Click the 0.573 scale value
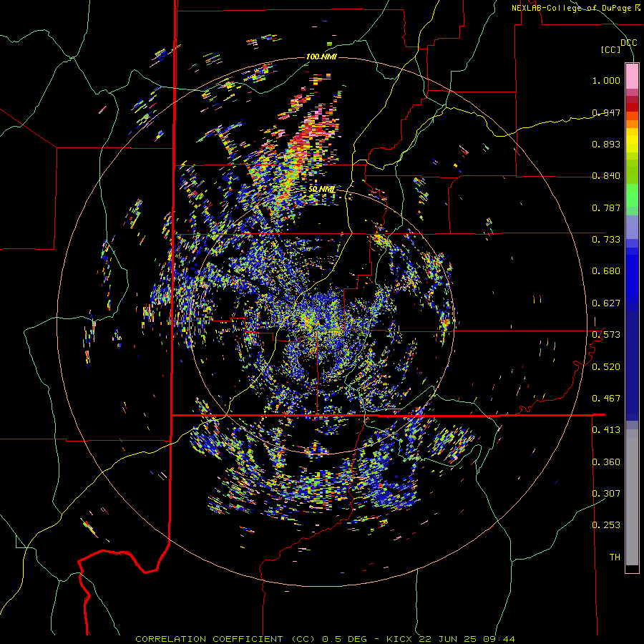This screenshot has height=644, width=644. (x=606, y=335)
